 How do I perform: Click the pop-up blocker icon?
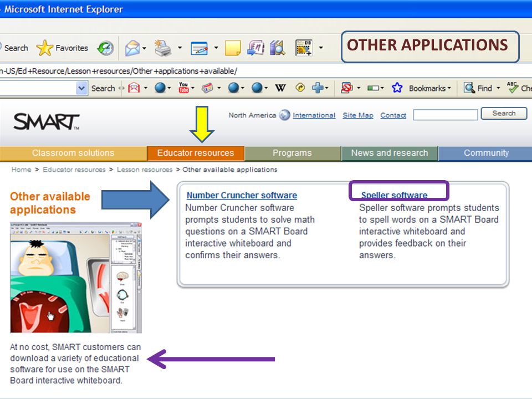point(346,88)
